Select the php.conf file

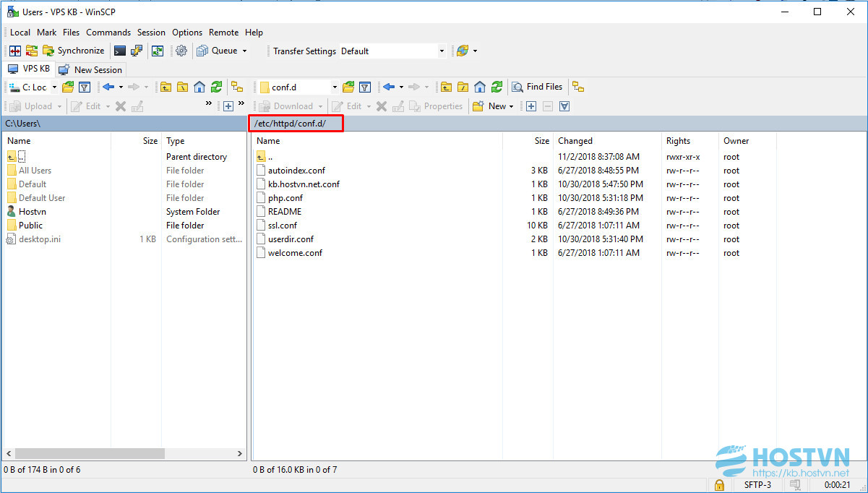pyautogui.click(x=285, y=198)
